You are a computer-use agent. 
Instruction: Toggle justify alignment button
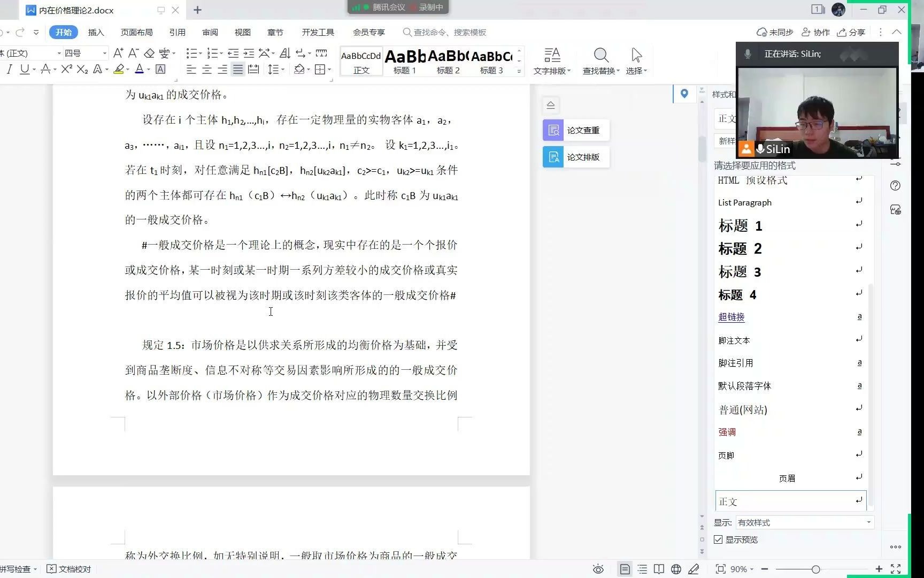[x=237, y=69]
